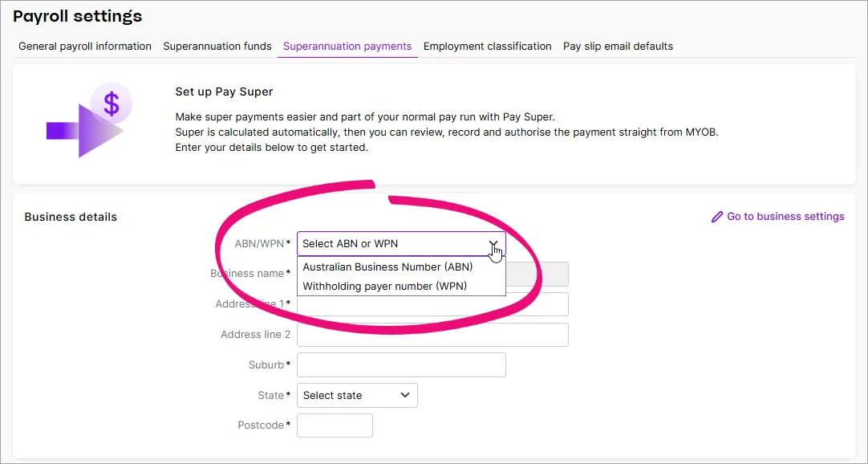This screenshot has height=464, width=868.
Task: Choose Australian Business Number (ABN) option
Action: point(401,267)
